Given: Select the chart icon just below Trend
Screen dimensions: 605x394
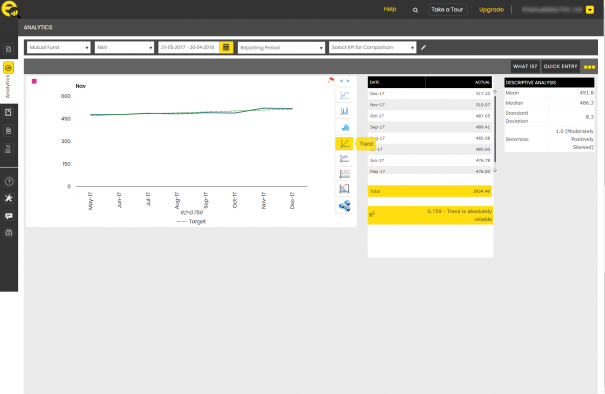Looking at the screenshot, I should 344,158.
